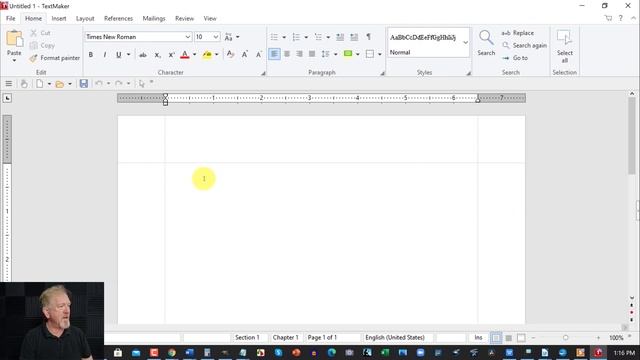
Task: Click the bulleted list icon
Action: tap(274, 37)
